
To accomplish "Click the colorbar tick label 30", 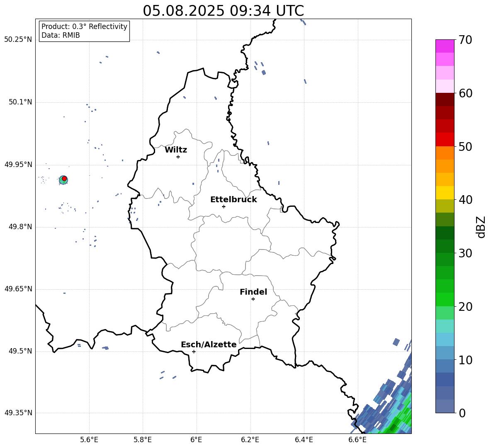I will coord(465,253).
